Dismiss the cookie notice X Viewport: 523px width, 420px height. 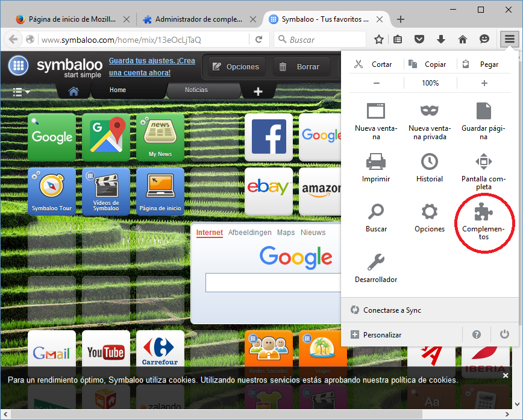[506, 375]
